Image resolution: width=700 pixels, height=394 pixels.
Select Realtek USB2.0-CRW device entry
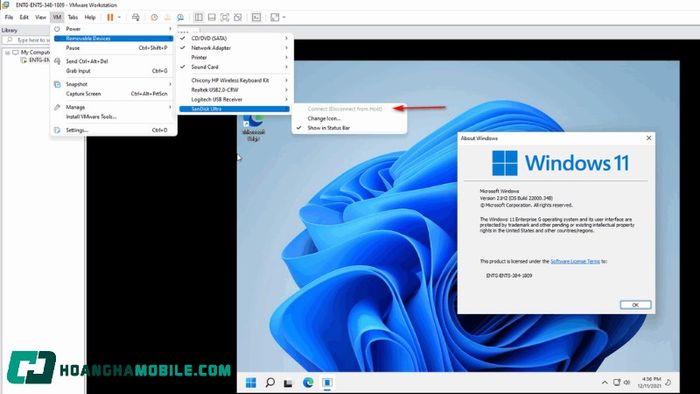(x=234, y=90)
